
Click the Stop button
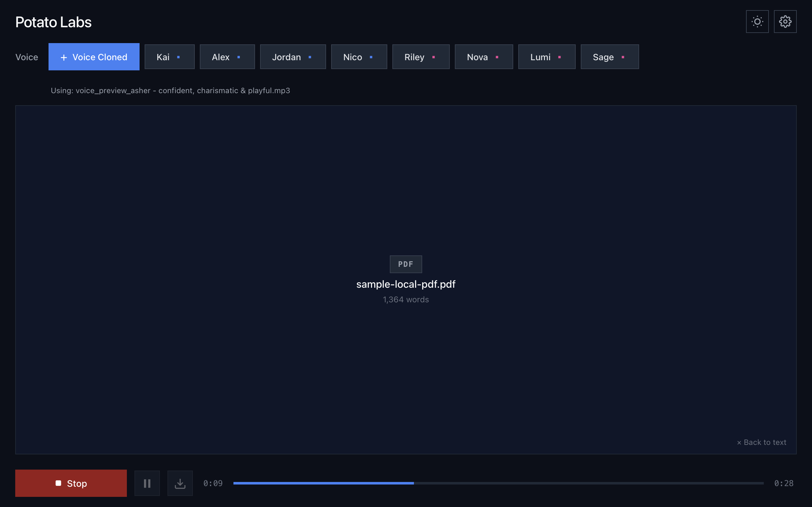click(x=71, y=483)
